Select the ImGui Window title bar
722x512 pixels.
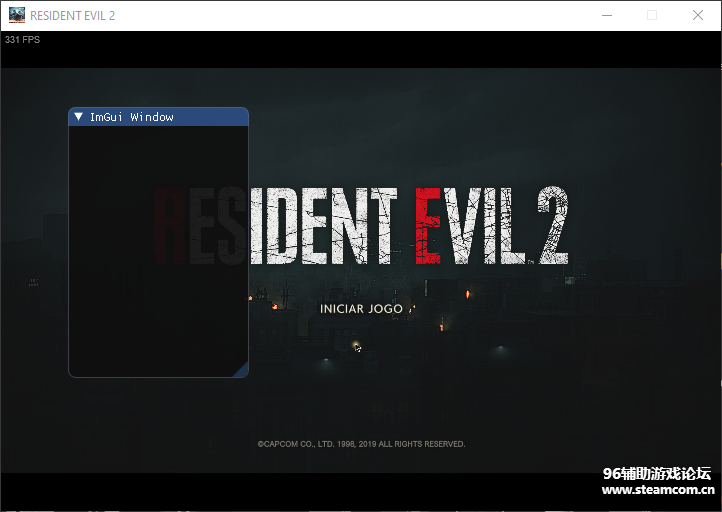click(158, 117)
